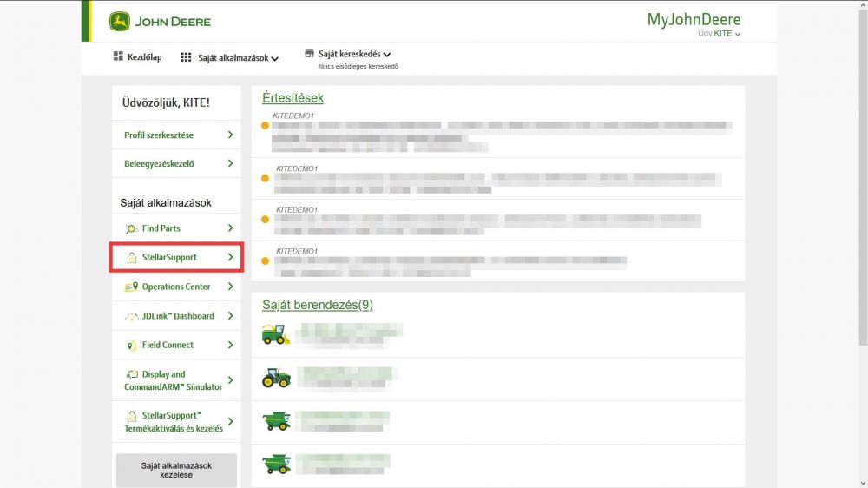This screenshot has width=868, height=488.
Task: Click the Field Connect pin icon
Action: tap(131, 346)
